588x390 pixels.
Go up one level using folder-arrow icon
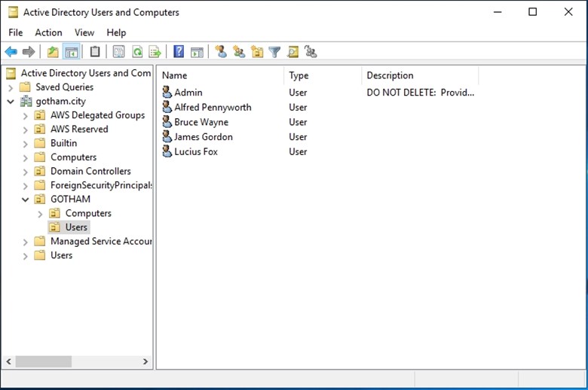click(x=53, y=52)
